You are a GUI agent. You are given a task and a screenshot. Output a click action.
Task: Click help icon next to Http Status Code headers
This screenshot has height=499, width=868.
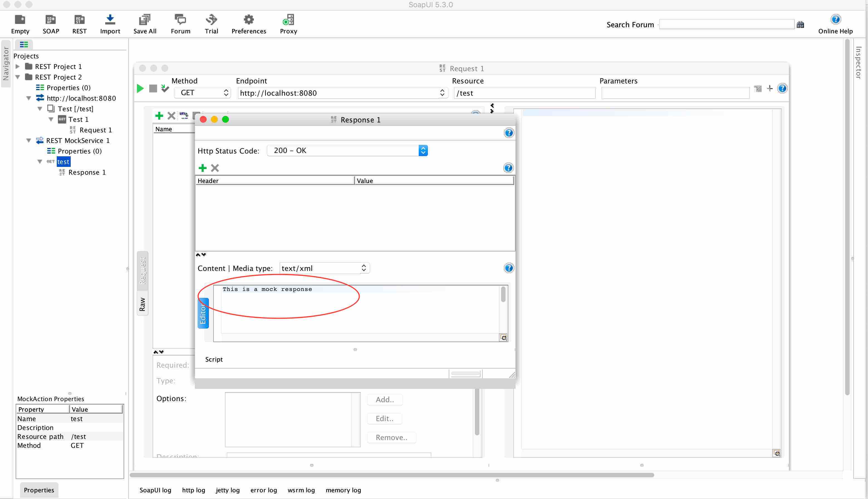(x=508, y=168)
